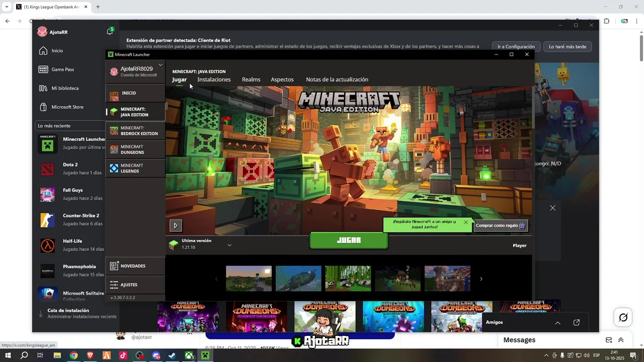644x362 pixels.
Task: Open Brave browser from taskbar
Action: [90, 355]
